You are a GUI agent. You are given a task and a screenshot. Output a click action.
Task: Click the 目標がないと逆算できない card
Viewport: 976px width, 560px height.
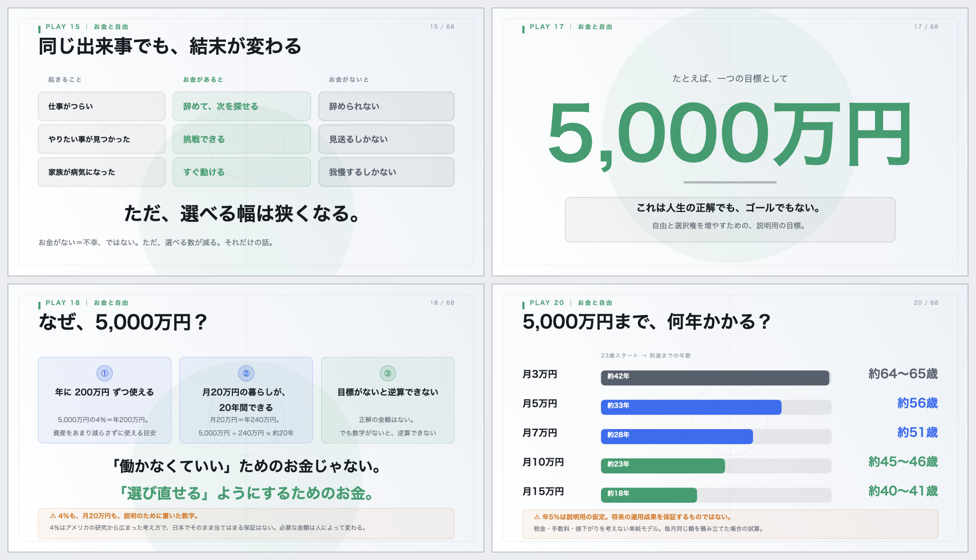pyautogui.click(x=388, y=400)
